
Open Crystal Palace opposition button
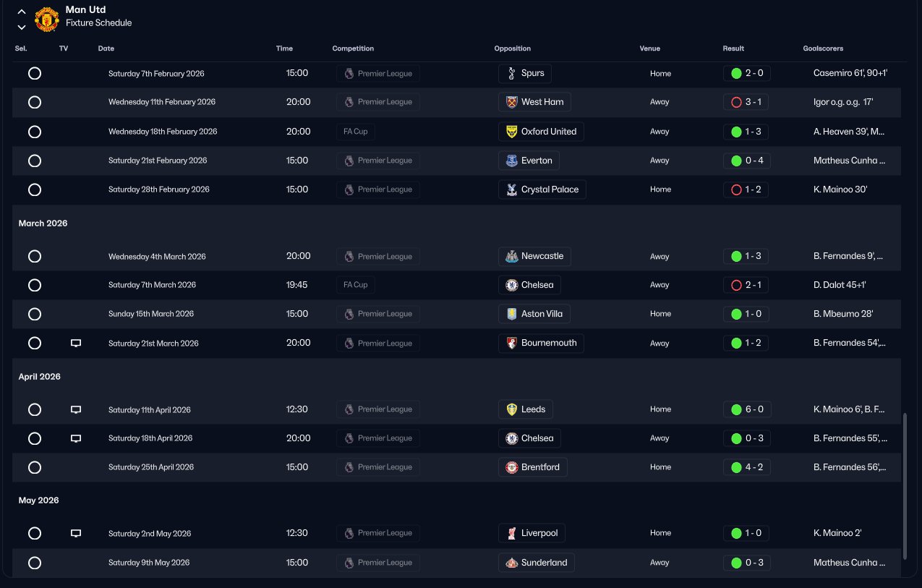pyautogui.click(x=542, y=189)
